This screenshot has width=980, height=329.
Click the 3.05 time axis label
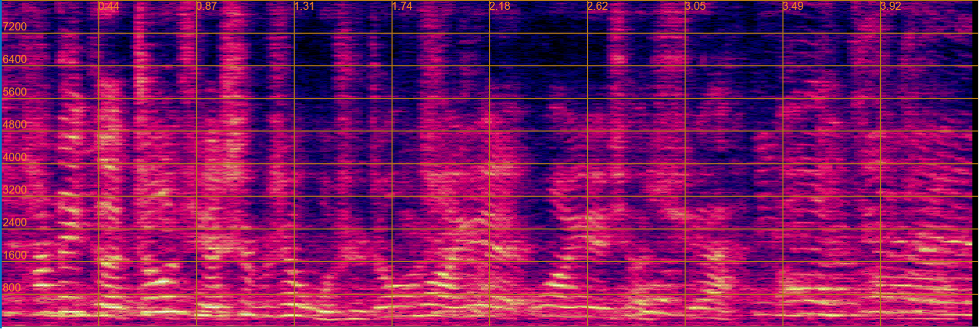[x=696, y=6]
